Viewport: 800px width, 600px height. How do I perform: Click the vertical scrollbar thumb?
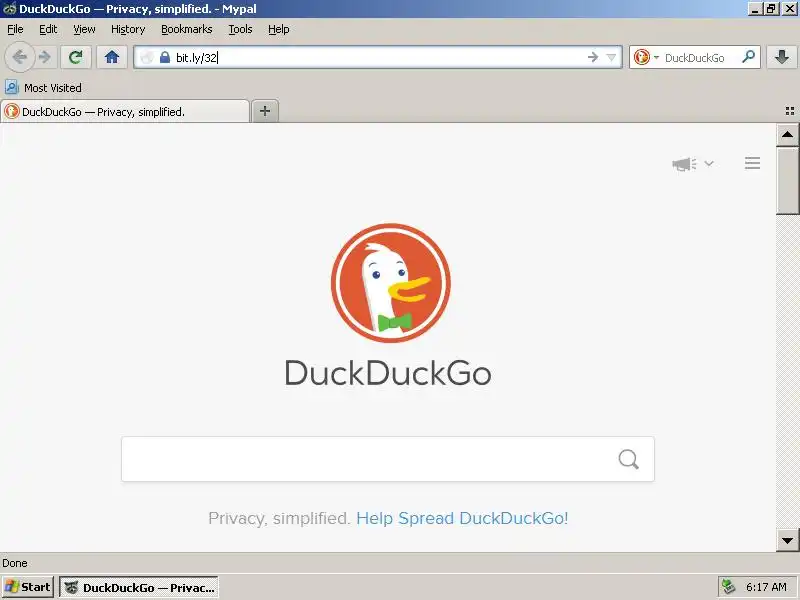point(787,180)
